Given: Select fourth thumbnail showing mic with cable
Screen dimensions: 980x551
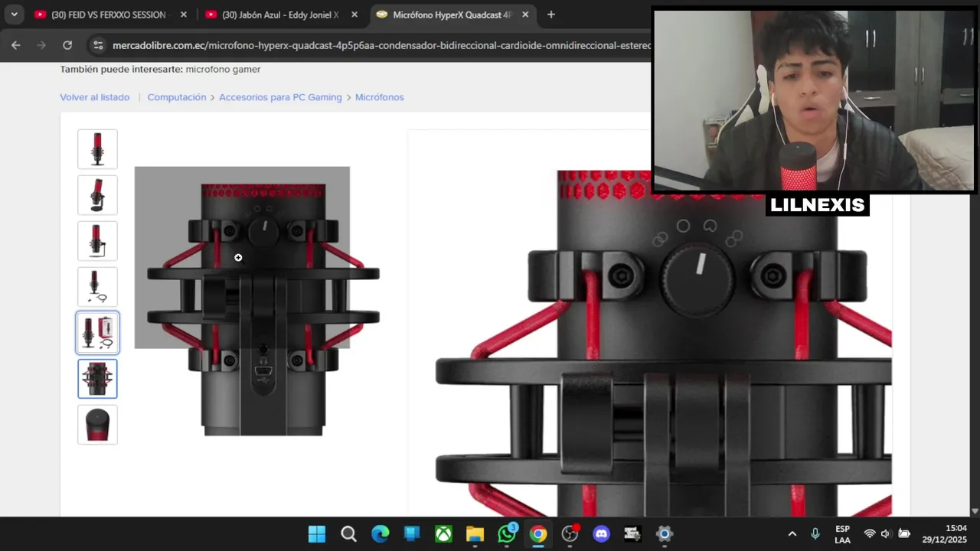Looking at the screenshot, I should click(97, 287).
